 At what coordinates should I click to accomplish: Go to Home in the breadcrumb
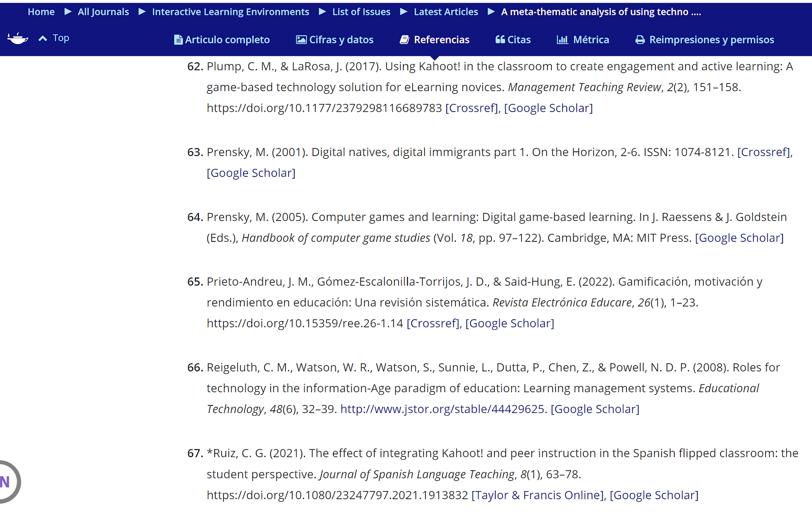41,12
